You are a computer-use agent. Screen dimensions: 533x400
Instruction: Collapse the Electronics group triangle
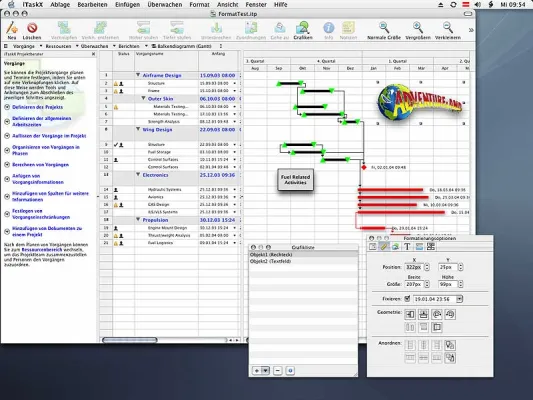[138, 174]
